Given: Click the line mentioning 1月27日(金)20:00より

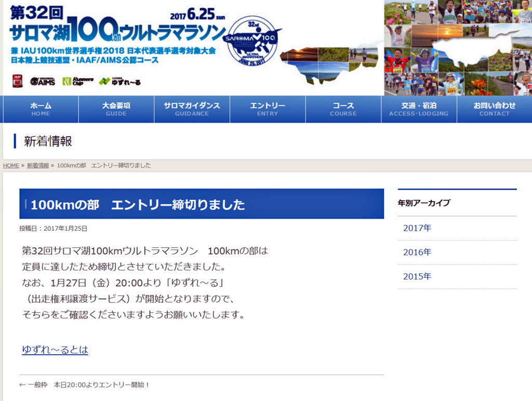Looking at the screenshot, I should [123, 283].
